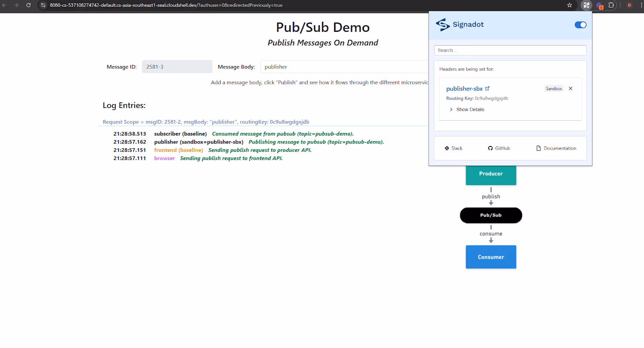Open the GitHub link
644x348 pixels.
click(x=499, y=148)
